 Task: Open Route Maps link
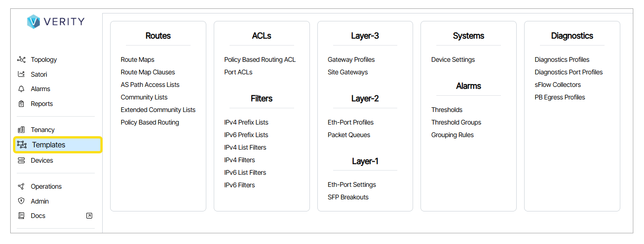click(138, 59)
